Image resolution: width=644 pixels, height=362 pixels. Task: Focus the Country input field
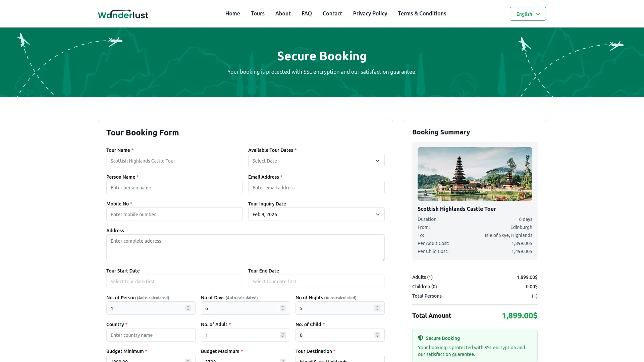151,335
